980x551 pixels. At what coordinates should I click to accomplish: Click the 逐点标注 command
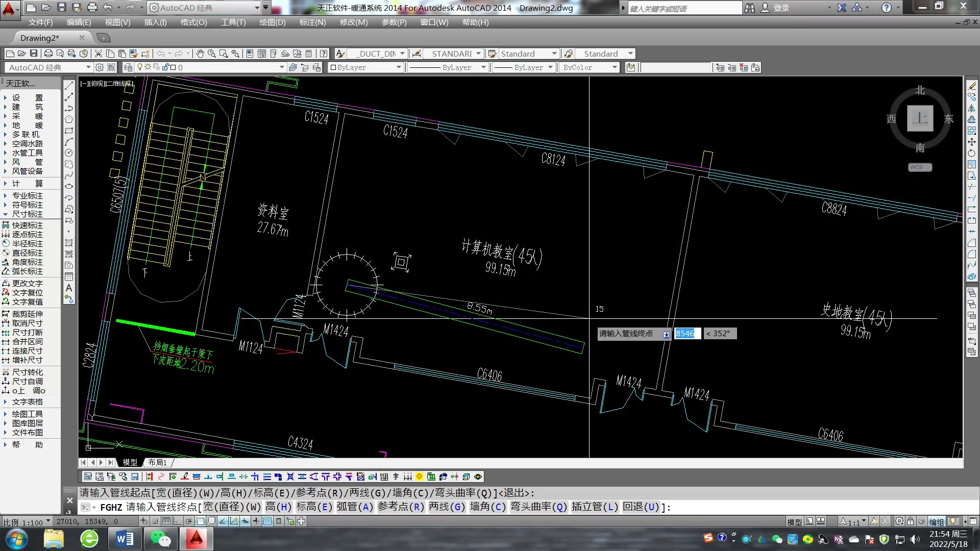point(28,234)
